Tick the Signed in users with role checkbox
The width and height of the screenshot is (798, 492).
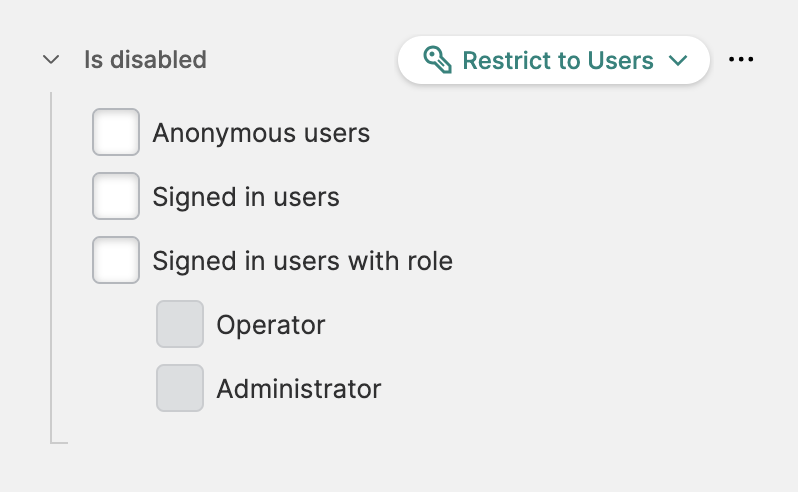116,261
